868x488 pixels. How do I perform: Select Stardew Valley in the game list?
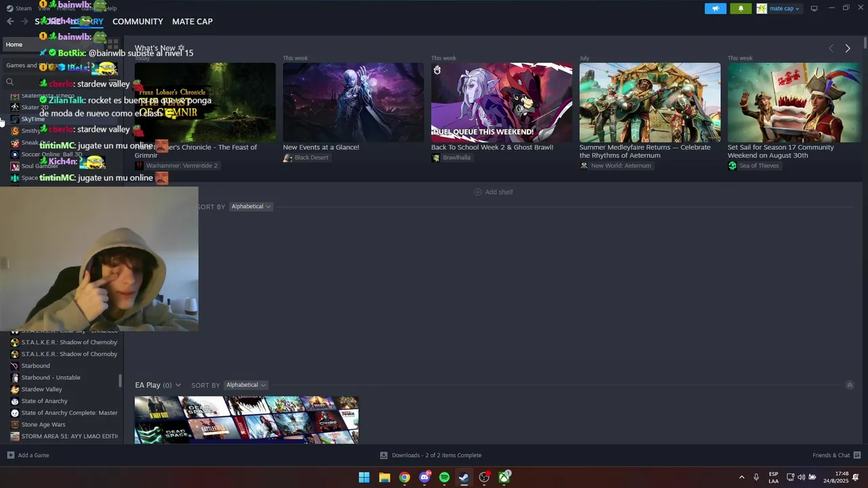coord(41,389)
